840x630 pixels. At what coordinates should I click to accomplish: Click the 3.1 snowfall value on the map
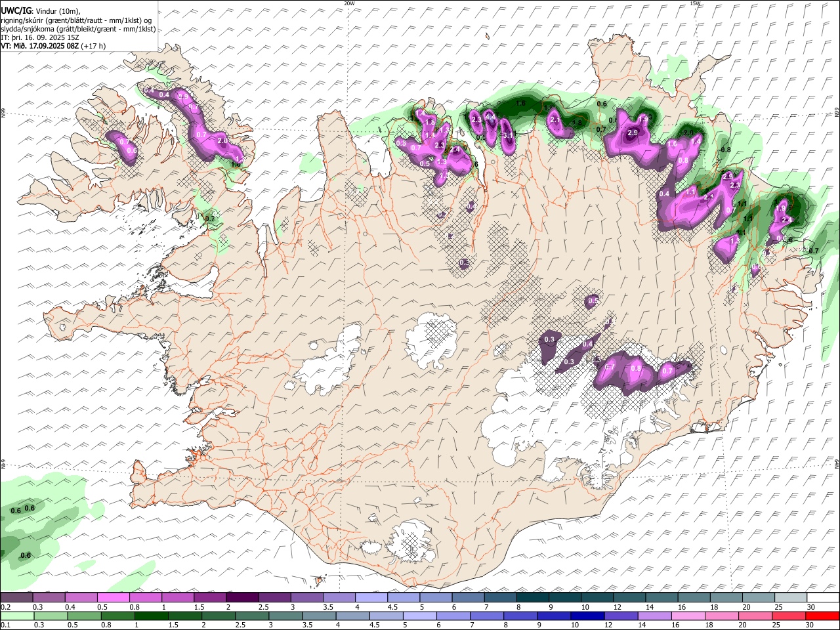tap(507, 135)
